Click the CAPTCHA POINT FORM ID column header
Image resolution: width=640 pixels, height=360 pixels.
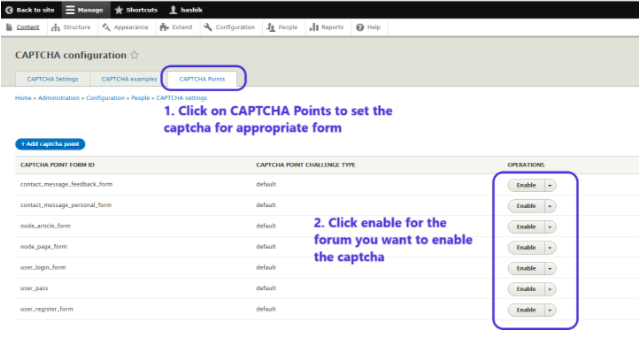(58, 165)
